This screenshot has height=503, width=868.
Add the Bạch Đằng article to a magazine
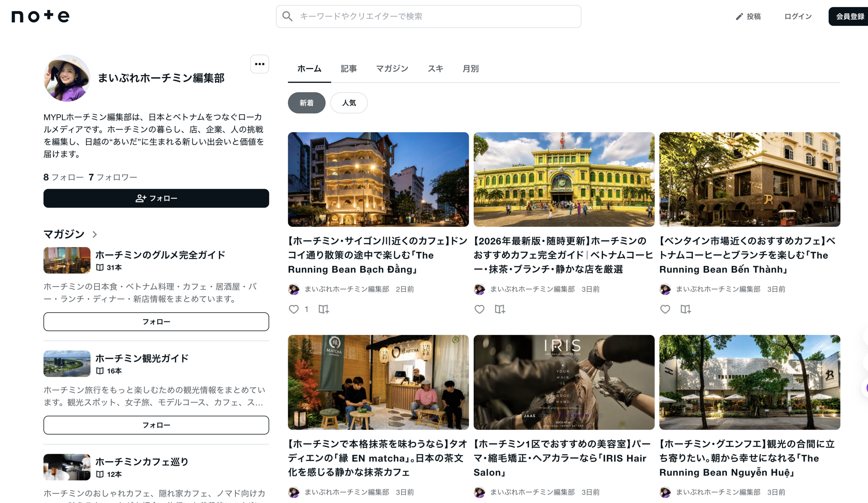323,309
